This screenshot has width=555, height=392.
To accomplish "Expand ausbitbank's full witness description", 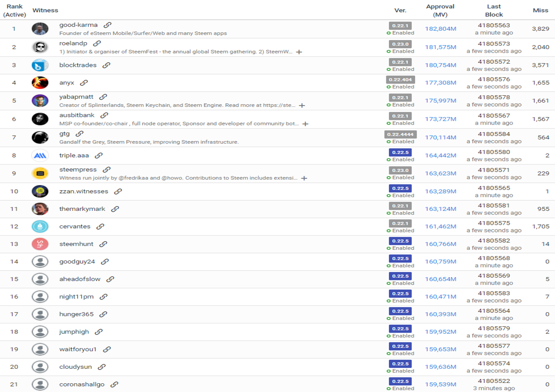I will [305, 124].
